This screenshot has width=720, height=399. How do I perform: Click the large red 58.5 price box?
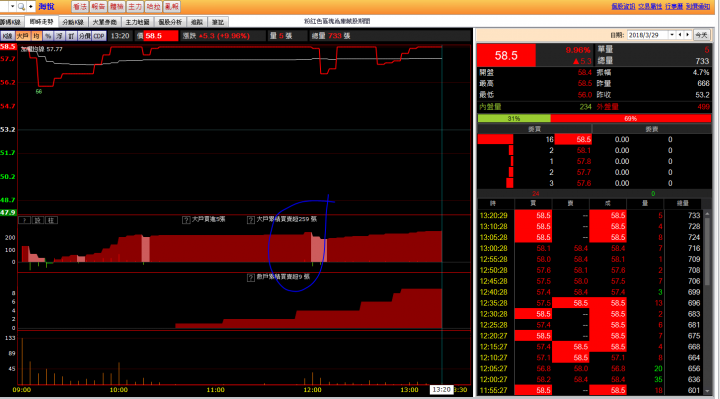pyautogui.click(x=506, y=56)
